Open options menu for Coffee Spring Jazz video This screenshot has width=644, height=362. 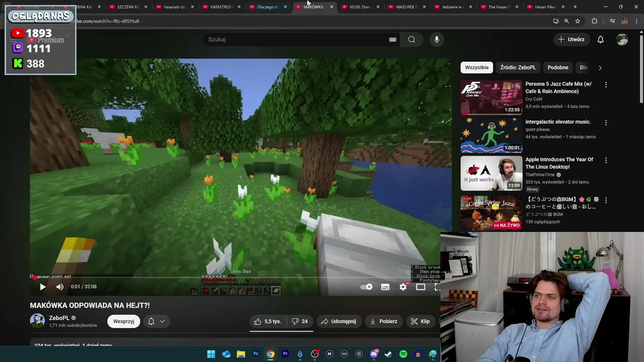pyautogui.click(x=606, y=200)
